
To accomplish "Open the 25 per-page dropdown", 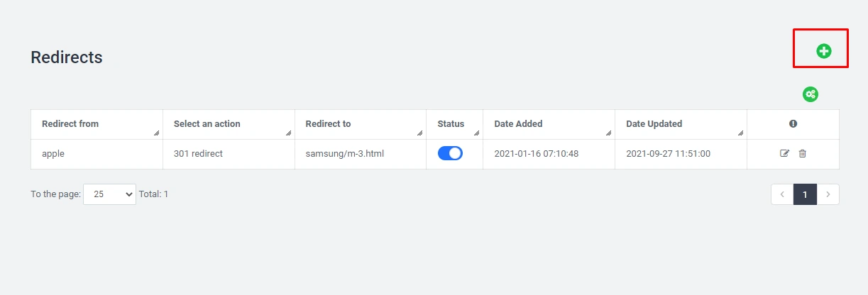I will pyautogui.click(x=109, y=194).
